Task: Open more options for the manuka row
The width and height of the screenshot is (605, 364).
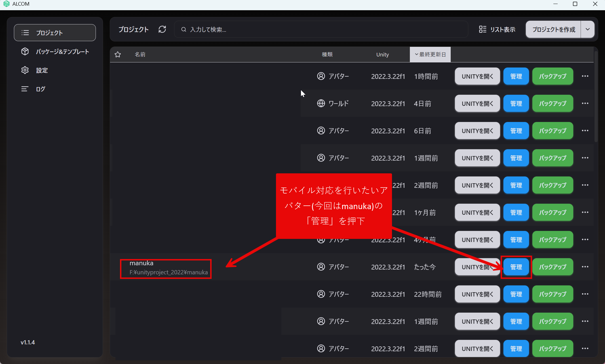Action: coord(585,267)
